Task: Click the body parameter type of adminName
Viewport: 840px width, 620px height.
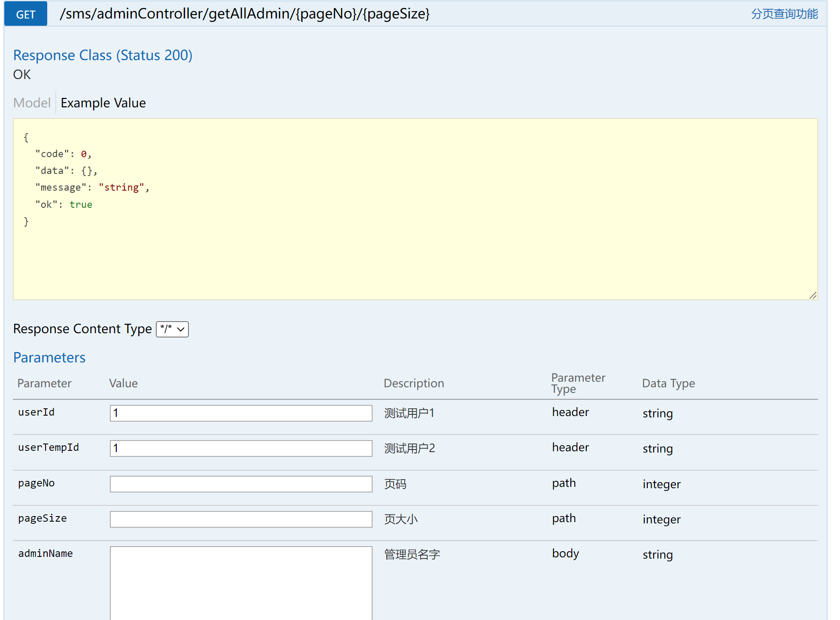Action: pyautogui.click(x=565, y=553)
